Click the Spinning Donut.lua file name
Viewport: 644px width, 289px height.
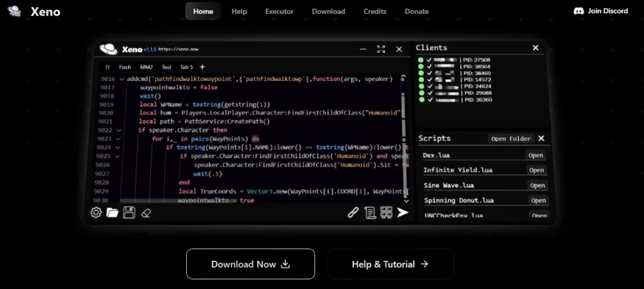(x=458, y=200)
